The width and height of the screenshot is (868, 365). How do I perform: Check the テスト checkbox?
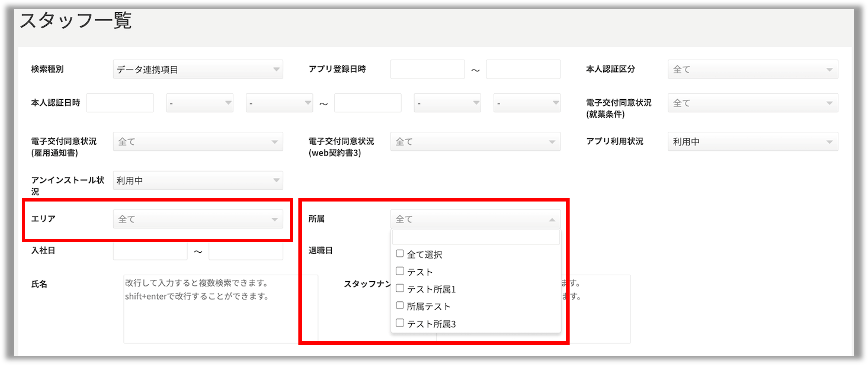coord(400,271)
